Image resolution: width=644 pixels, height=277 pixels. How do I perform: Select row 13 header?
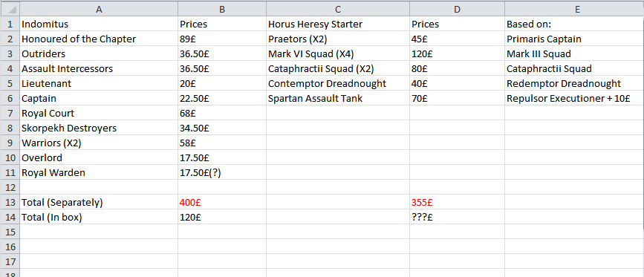[x=10, y=202]
